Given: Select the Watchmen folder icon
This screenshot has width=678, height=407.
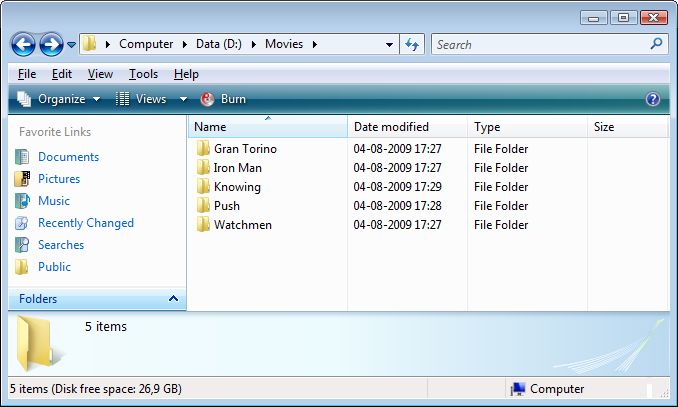Looking at the screenshot, I should pyautogui.click(x=202, y=225).
